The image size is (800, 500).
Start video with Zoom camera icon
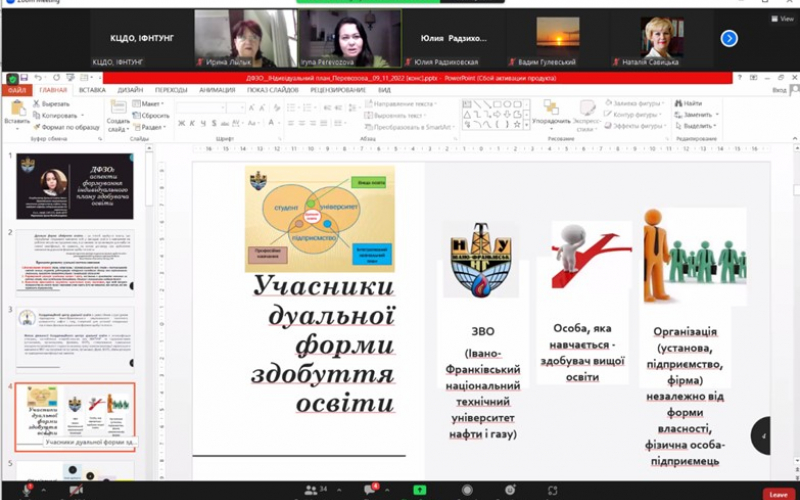click(x=76, y=491)
